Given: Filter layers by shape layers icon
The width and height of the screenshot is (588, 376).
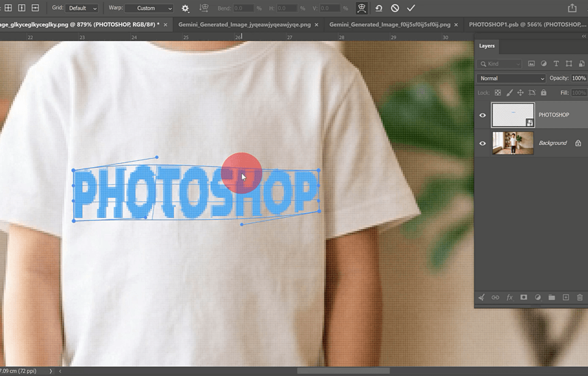Looking at the screenshot, I should 569,64.
